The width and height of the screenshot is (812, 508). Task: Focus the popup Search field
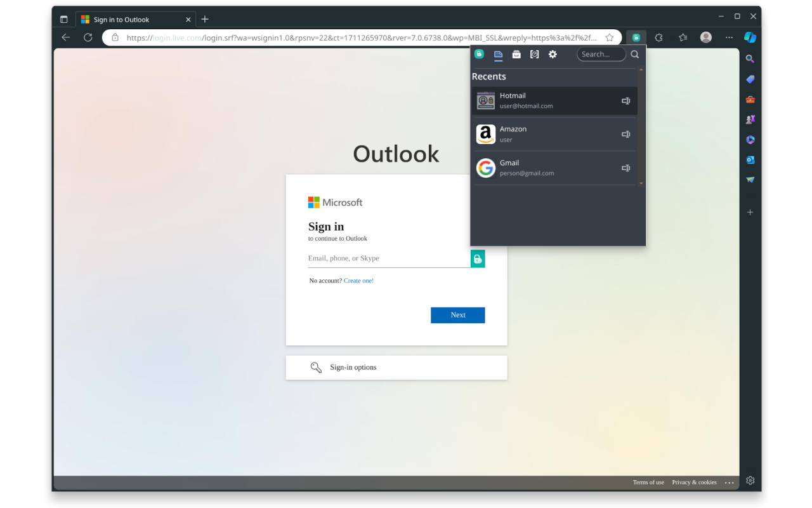click(x=601, y=55)
